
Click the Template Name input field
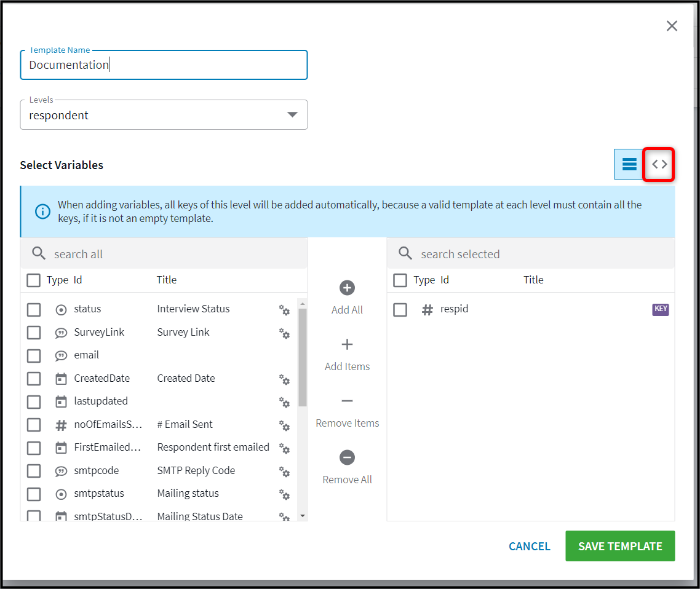[164, 65]
